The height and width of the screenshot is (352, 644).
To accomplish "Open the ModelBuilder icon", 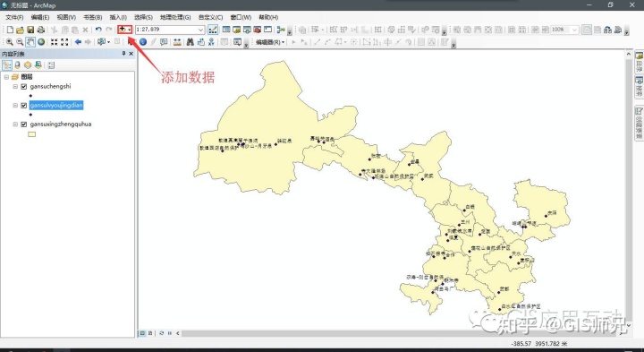I will pyautogui.click(x=281, y=30).
